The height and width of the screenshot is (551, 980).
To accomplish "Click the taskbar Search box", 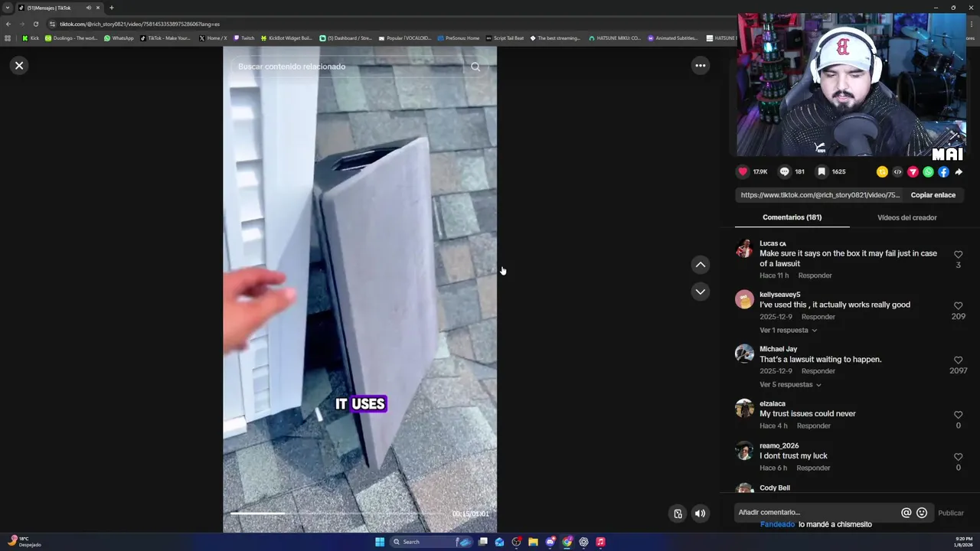I will coord(433,542).
